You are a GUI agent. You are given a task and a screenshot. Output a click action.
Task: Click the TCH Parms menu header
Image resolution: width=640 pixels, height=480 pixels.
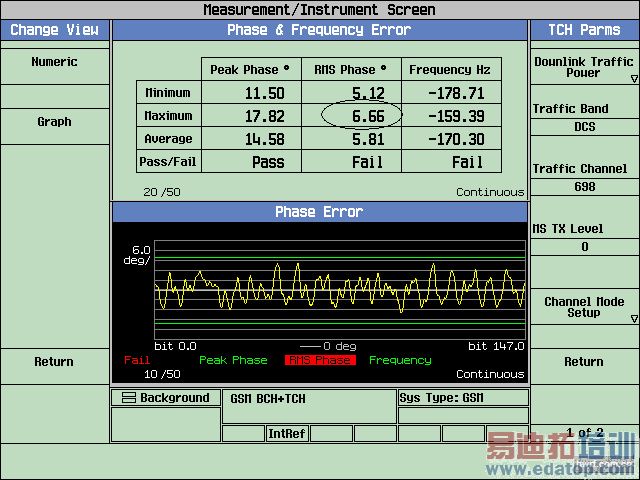[x=584, y=30]
